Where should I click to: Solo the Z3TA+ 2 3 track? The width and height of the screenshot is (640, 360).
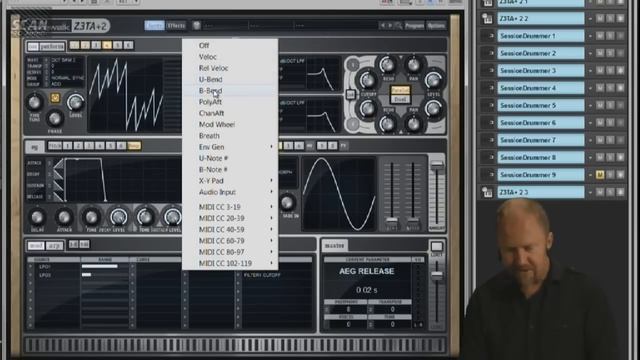pos(610,192)
